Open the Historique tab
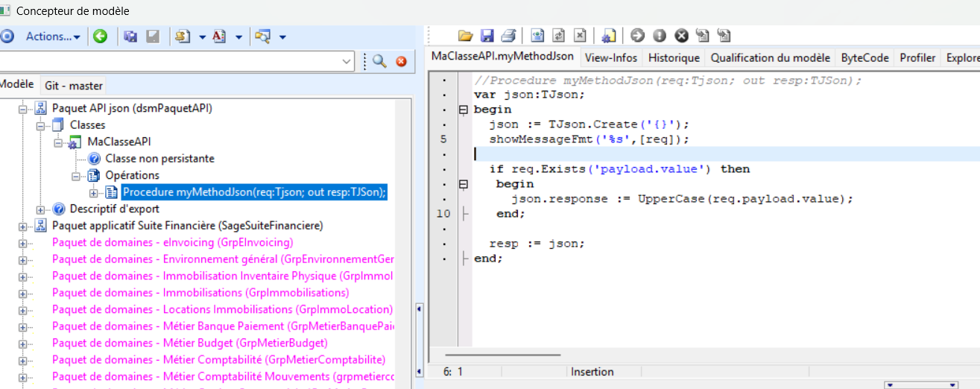The image size is (980, 389). (674, 57)
